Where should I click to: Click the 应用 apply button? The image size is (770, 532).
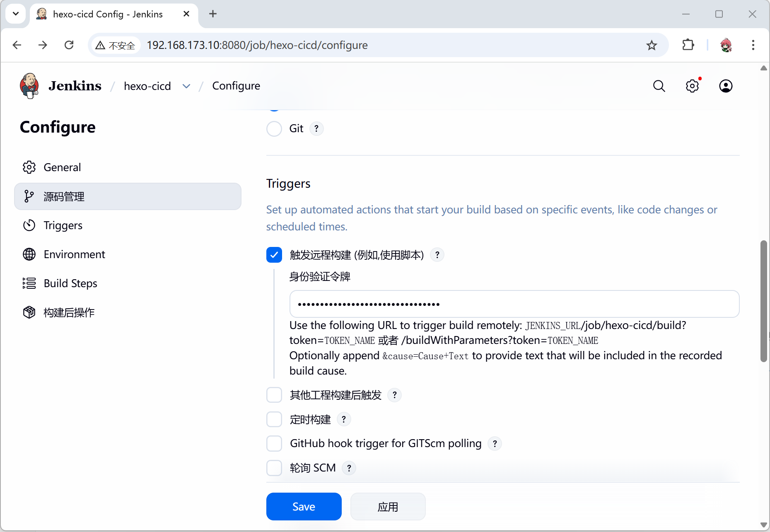[x=388, y=506]
